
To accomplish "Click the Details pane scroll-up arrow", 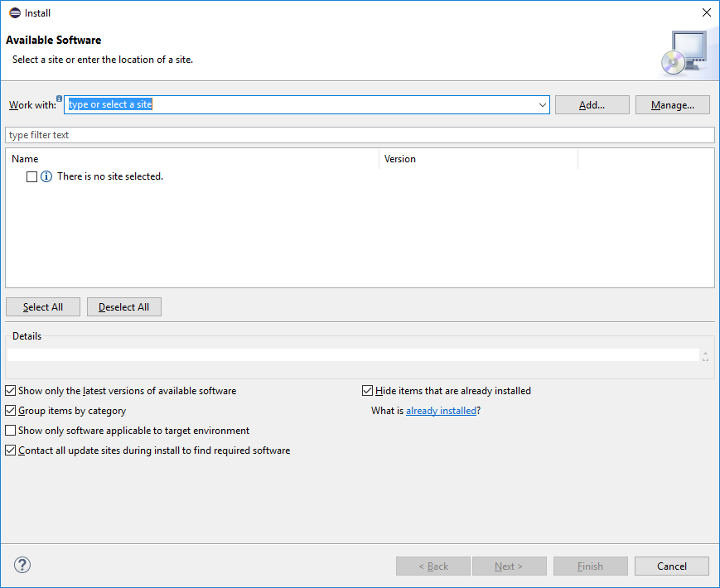I will pos(705,350).
